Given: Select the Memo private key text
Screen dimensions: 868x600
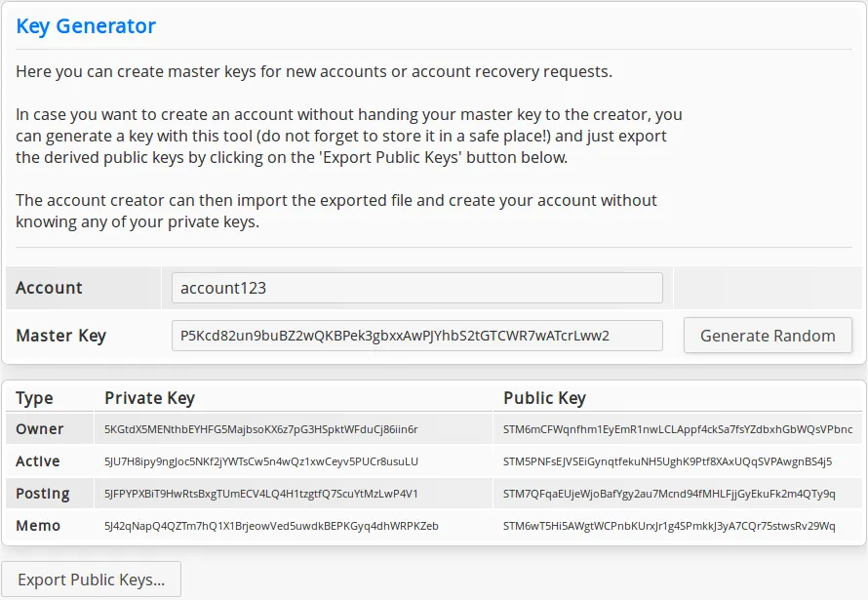Looking at the screenshot, I should pyautogui.click(x=271, y=525).
